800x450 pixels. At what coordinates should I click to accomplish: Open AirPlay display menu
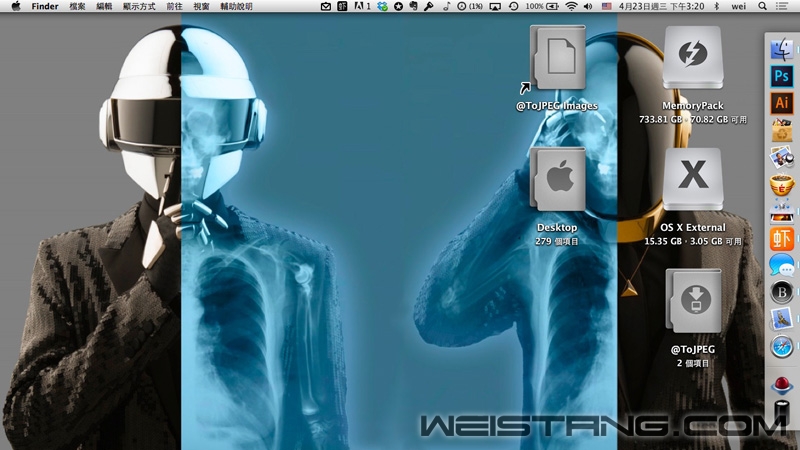pyautogui.click(x=495, y=6)
